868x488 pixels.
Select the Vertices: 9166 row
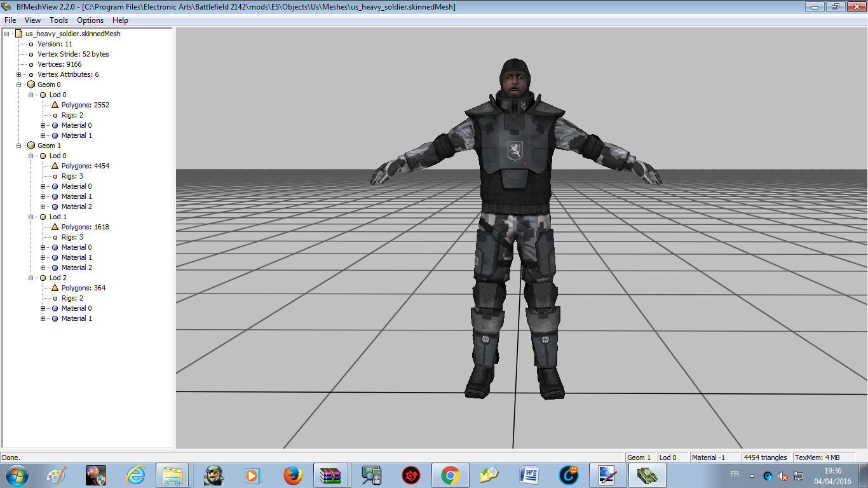click(59, 64)
